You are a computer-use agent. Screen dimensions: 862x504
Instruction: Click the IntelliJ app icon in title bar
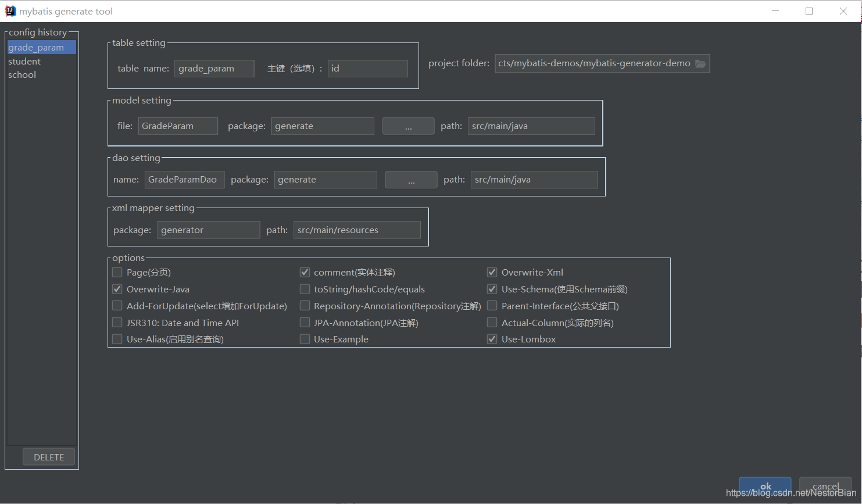click(x=10, y=11)
